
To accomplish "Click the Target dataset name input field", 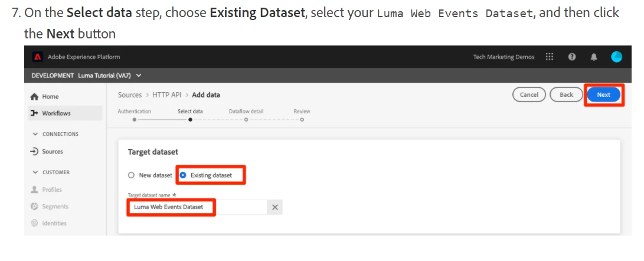I will tap(198, 207).
